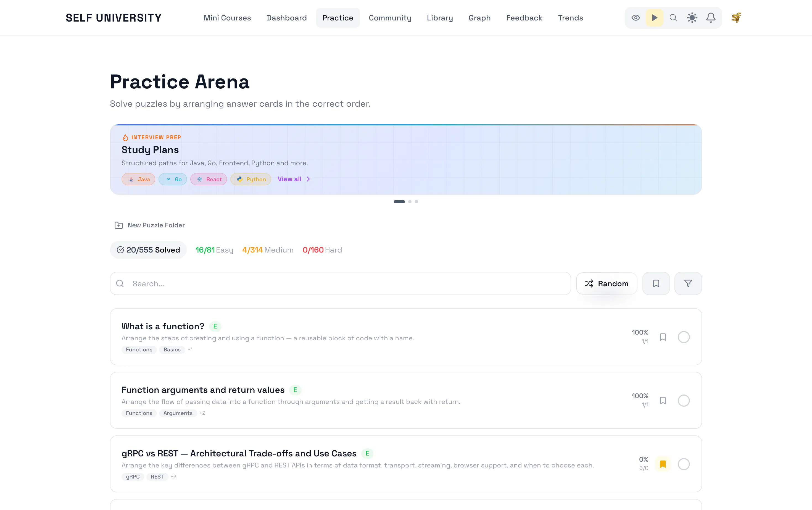812x510 pixels.
Task: Select the Java study plan chip
Action: point(138,179)
